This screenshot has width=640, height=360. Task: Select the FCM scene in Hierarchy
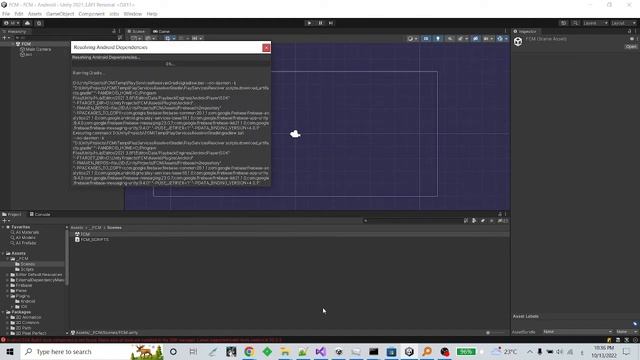coord(26,44)
